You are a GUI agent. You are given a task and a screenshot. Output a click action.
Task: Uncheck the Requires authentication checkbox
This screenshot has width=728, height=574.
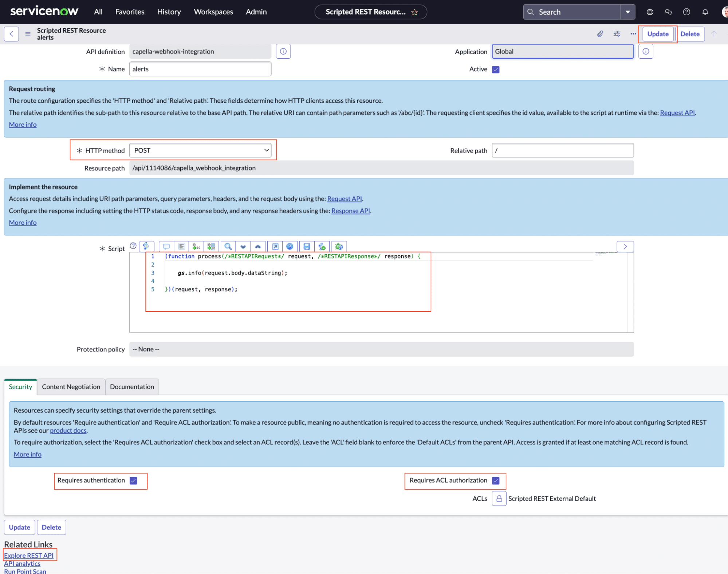pos(133,480)
